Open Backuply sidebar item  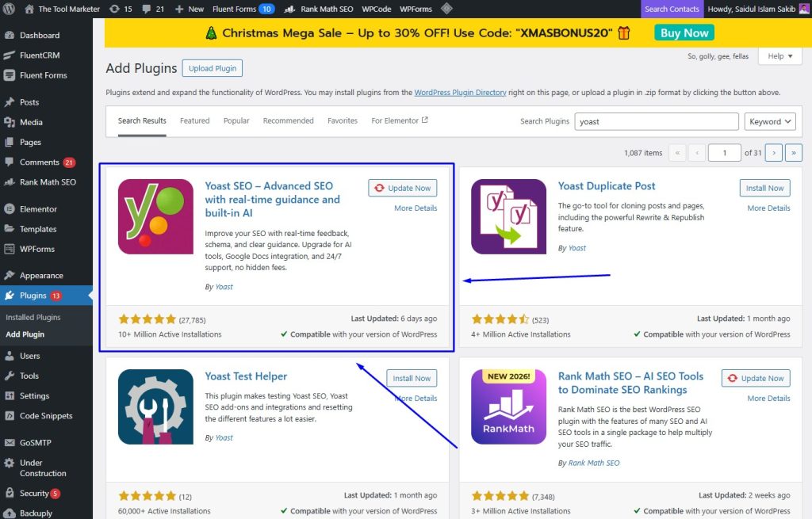point(36,513)
